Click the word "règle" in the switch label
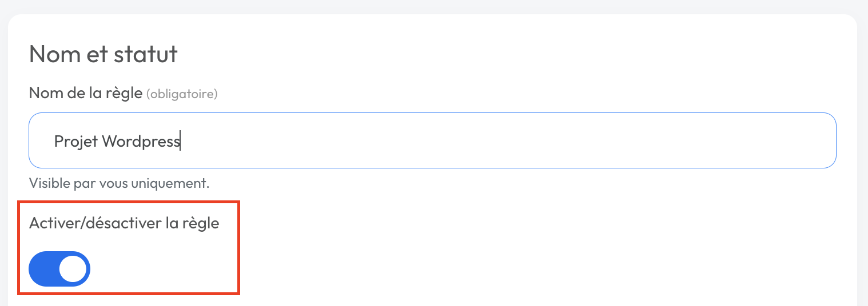The width and height of the screenshot is (868, 306). pos(201,223)
